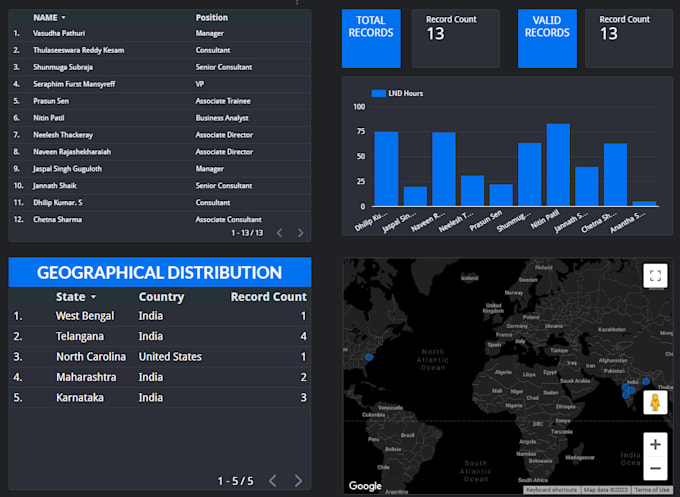Image resolution: width=680 pixels, height=497 pixels.
Task: Click the Prasun Sen bar in chart
Action: [501, 195]
